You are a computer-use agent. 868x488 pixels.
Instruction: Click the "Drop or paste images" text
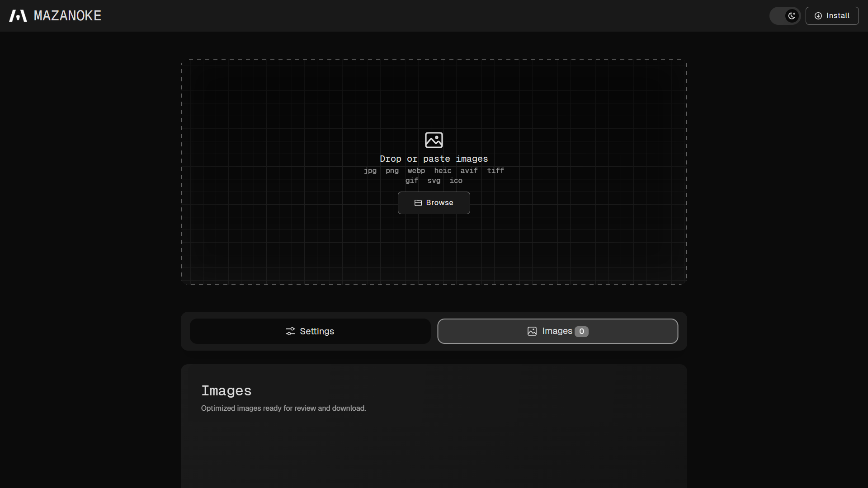click(x=434, y=159)
